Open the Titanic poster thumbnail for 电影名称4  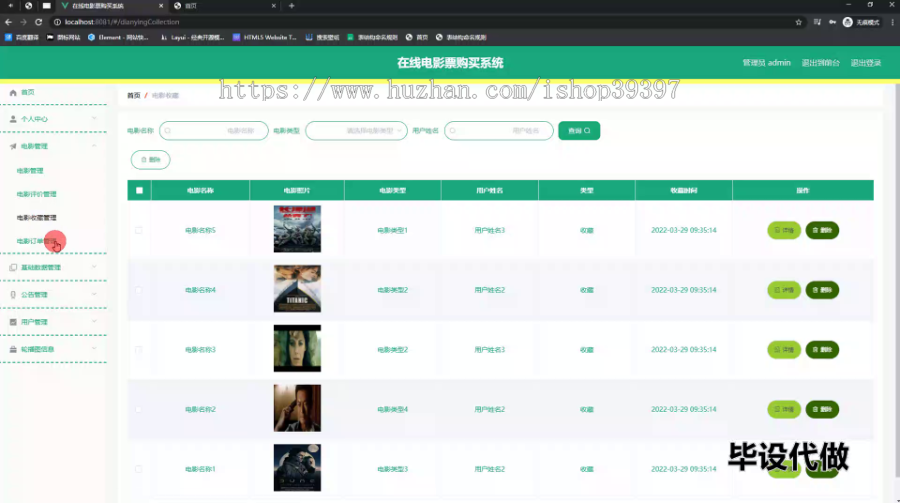(x=297, y=289)
